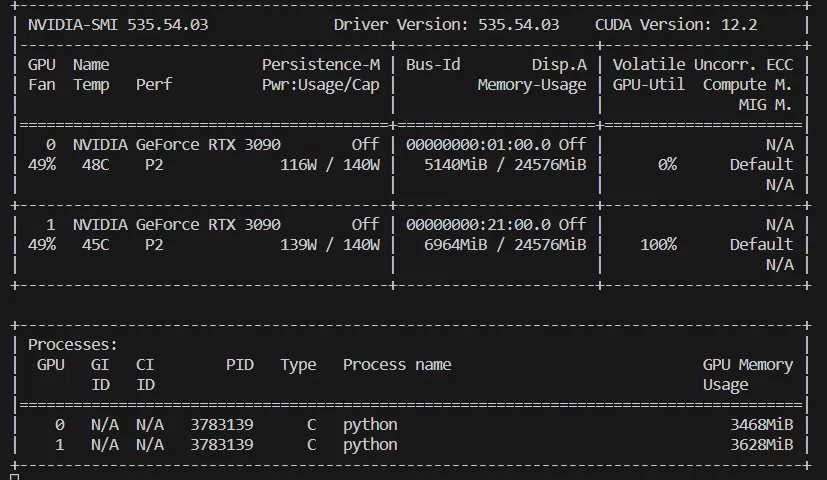Click the 'Driver Version: 535.54.03' text
Image resolution: width=827 pixels, height=480 pixels.
(446, 25)
